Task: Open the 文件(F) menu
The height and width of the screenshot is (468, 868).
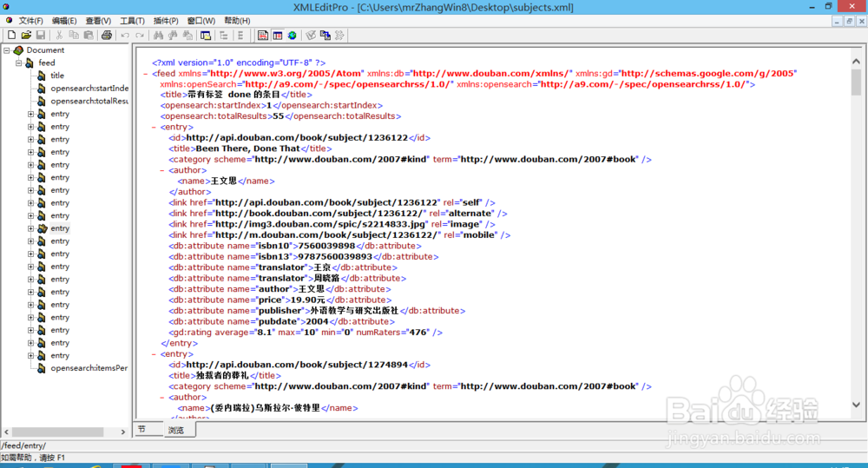Action: point(30,21)
